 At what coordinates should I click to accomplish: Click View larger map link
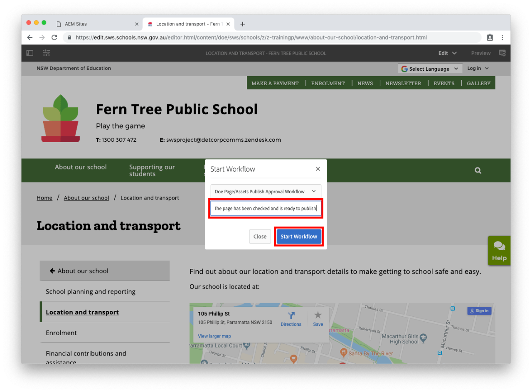pos(214,336)
